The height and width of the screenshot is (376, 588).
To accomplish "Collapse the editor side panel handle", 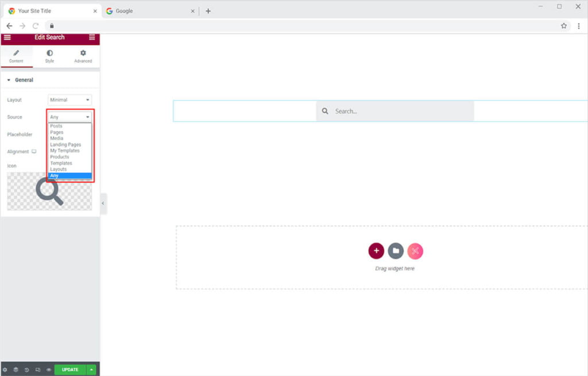I will (103, 203).
